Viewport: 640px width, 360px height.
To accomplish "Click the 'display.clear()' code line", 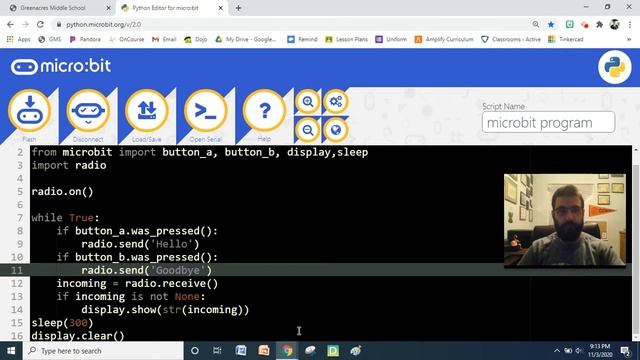I will 78,336.
